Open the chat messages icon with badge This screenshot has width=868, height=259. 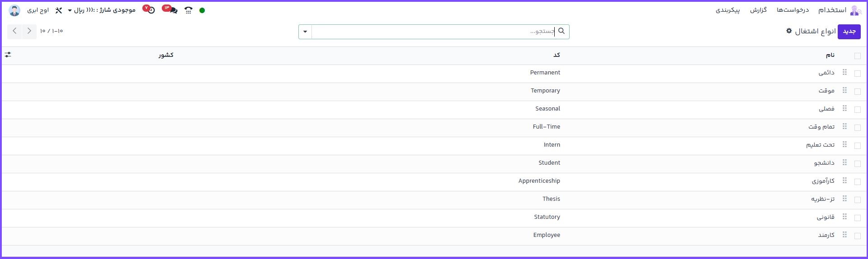[173, 10]
